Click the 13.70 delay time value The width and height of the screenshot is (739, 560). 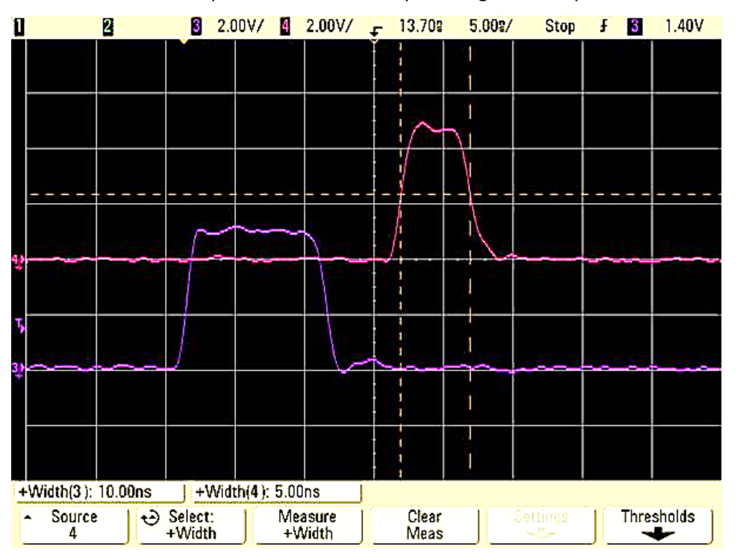[420, 26]
